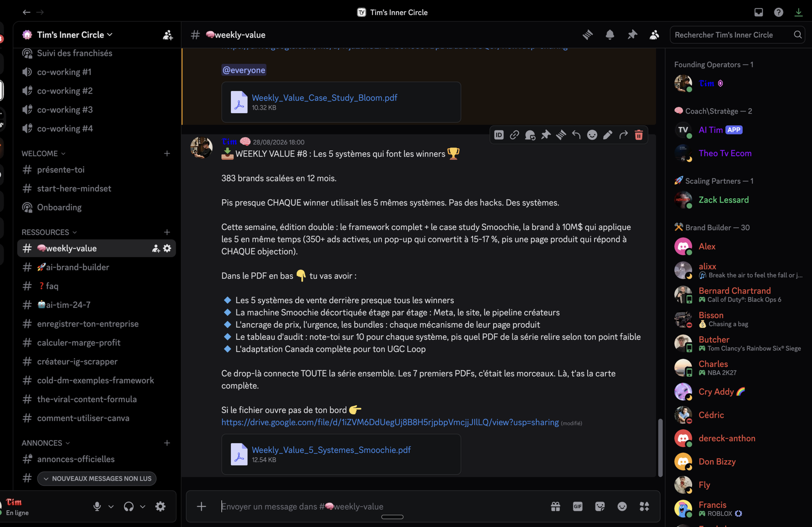The height and width of the screenshot is (527, 812).
Task: Switch to the faq channel
Action: point(96,286)
